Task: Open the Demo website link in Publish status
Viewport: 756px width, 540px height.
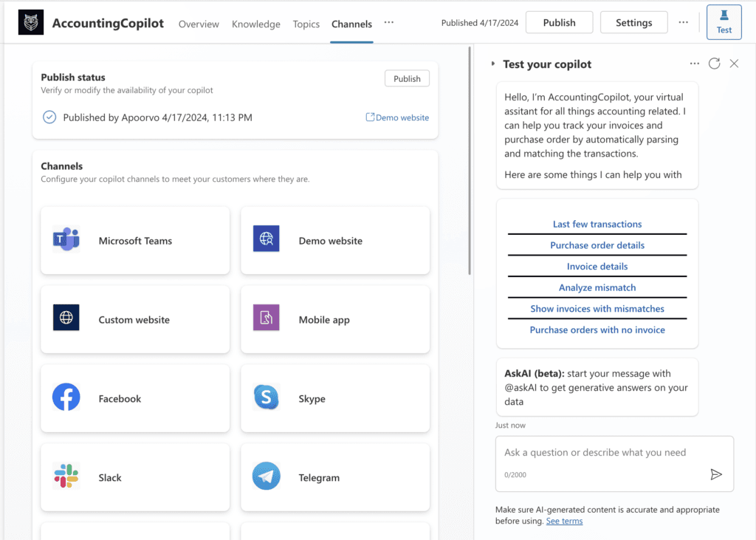Action: [x=397, y=117]
